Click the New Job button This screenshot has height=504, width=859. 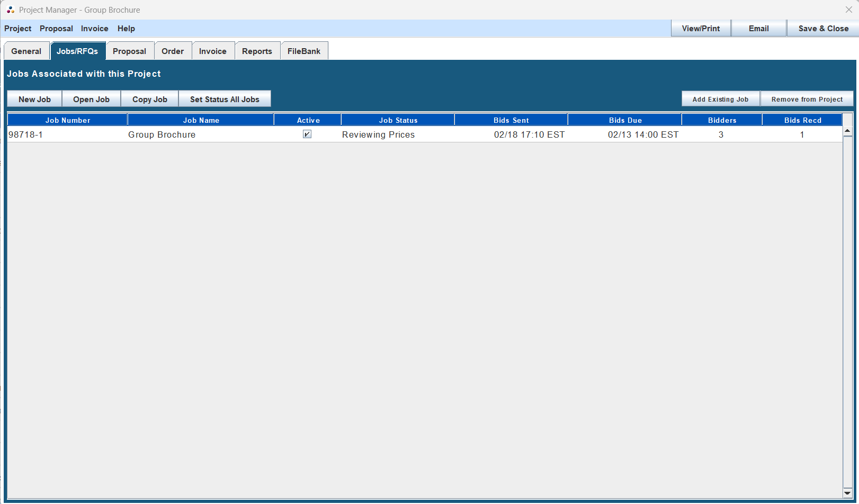pos(34,98)
